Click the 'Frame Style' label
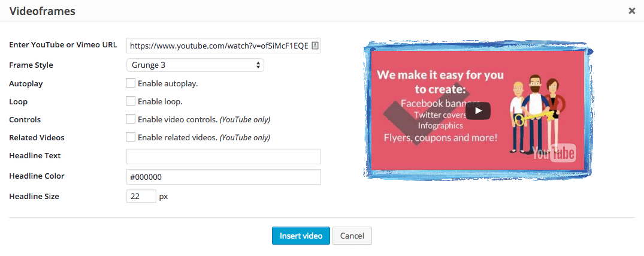This screenshot has height=256, width=644. (31, 65)
